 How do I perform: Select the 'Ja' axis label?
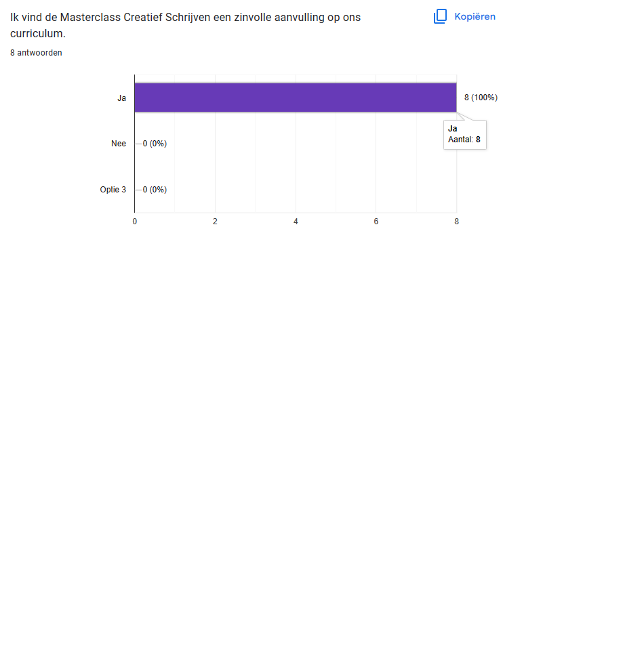pos(121,98)
